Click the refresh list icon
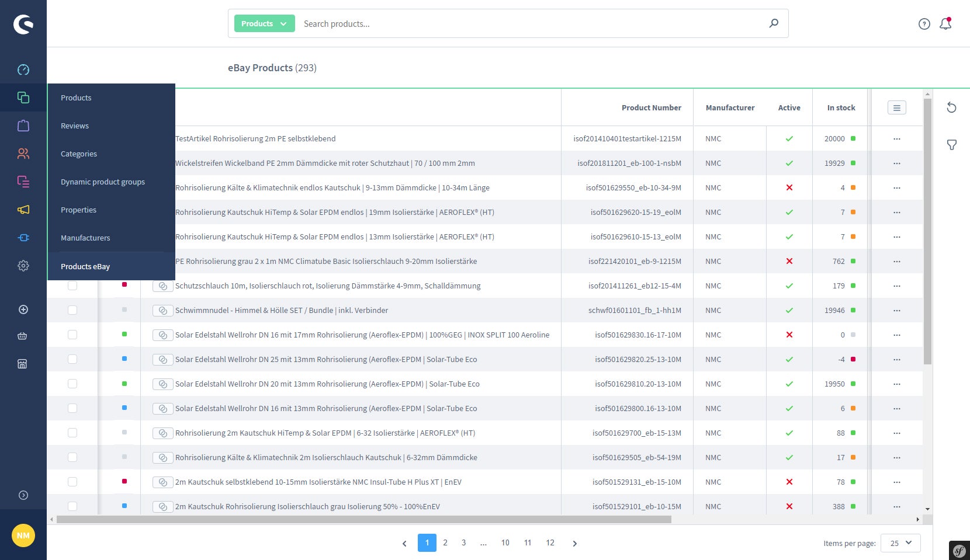This screenshot has height=560, width=970. tap(951, 107)
